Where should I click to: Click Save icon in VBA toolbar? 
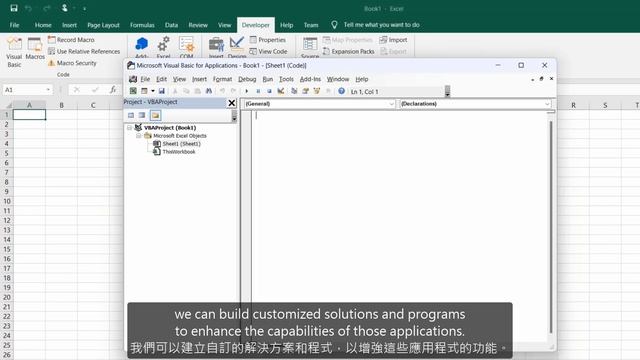[162, 91]
